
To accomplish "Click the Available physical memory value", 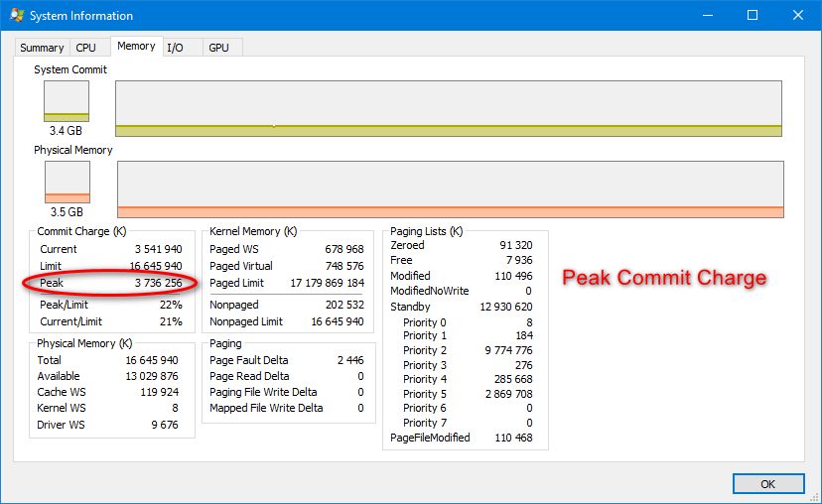I will pyautogui.click(x=154, y=376).
